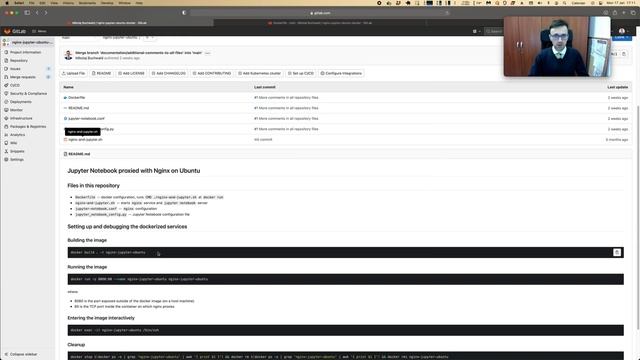The image size is (640, 360).
Task: Click the README button
Action: [101, 73]
